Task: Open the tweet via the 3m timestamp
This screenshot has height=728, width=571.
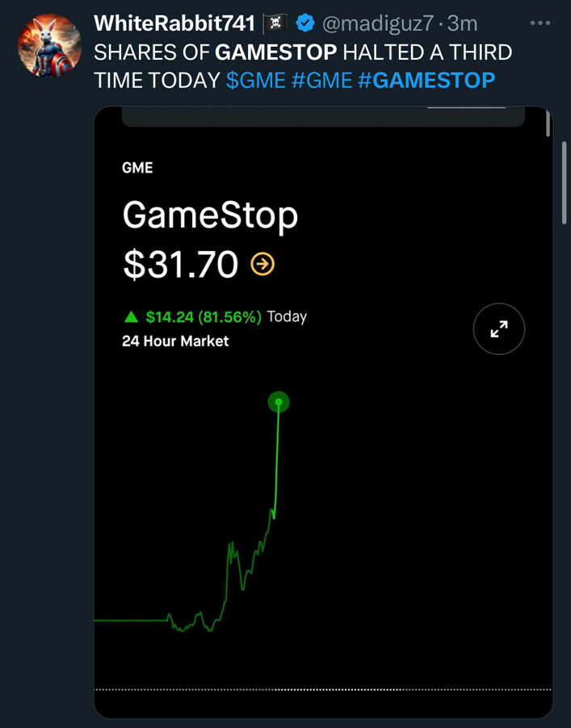Action: [463, 24]
